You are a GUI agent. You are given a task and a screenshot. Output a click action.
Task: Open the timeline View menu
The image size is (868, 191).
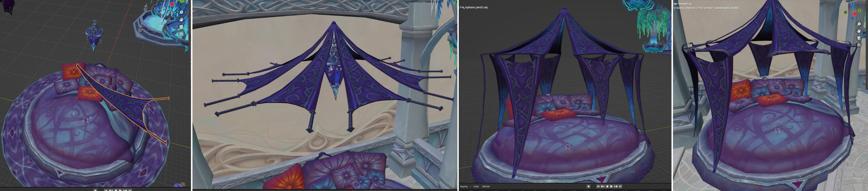pos(476,186)
